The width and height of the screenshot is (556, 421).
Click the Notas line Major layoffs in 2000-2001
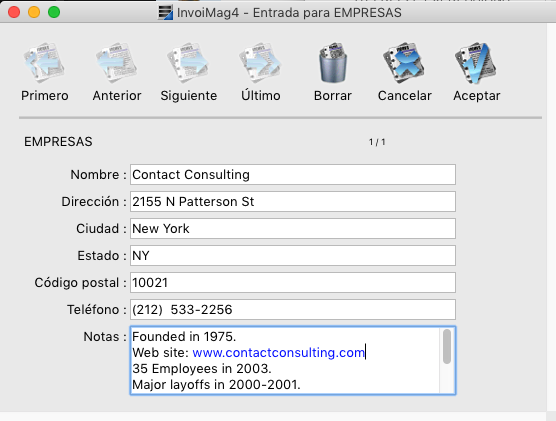216,384
